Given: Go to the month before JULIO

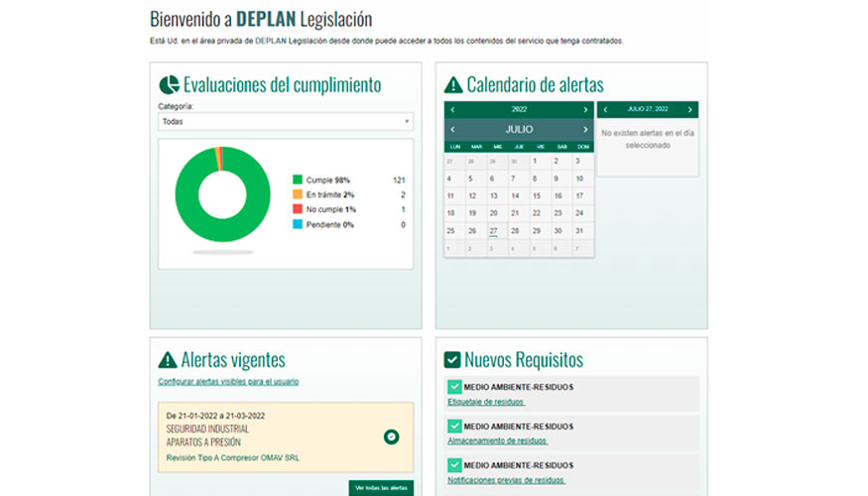Looking at the screenshot, I should coord(452,130).
